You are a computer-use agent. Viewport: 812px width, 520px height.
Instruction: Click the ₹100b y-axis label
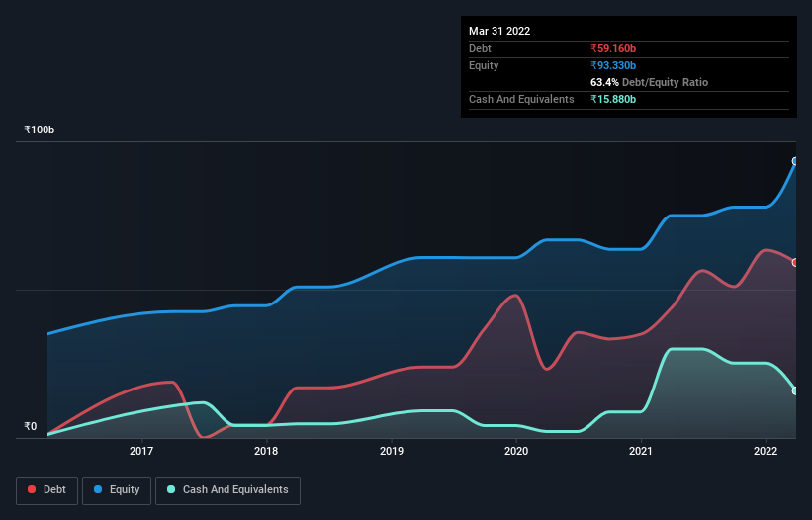click(40, 130)
